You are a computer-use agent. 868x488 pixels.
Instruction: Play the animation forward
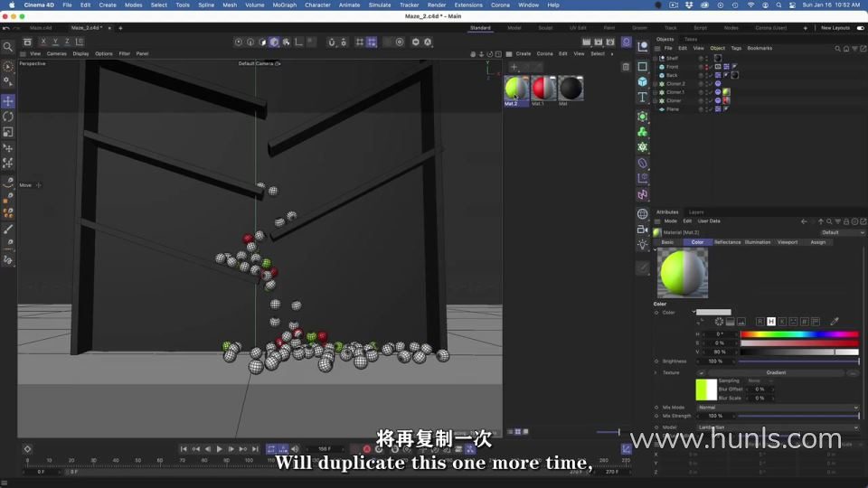click(219, 449)
